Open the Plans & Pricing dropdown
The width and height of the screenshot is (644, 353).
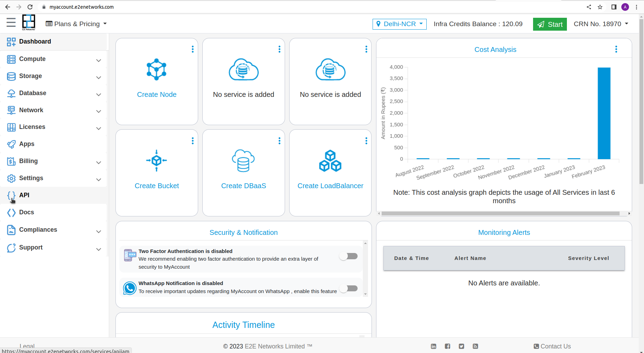[76, 24]
